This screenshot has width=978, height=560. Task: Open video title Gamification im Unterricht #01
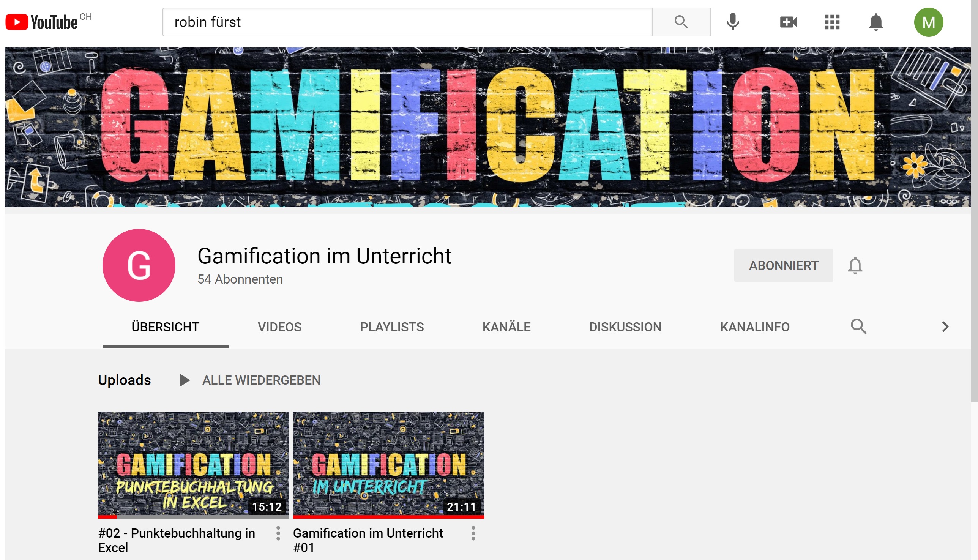point(368,539)
